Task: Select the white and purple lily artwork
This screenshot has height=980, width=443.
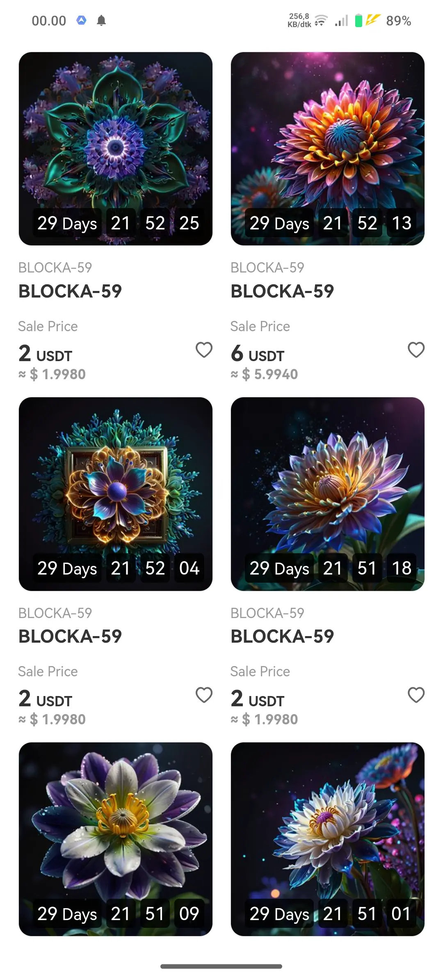Action: [116, 839]
